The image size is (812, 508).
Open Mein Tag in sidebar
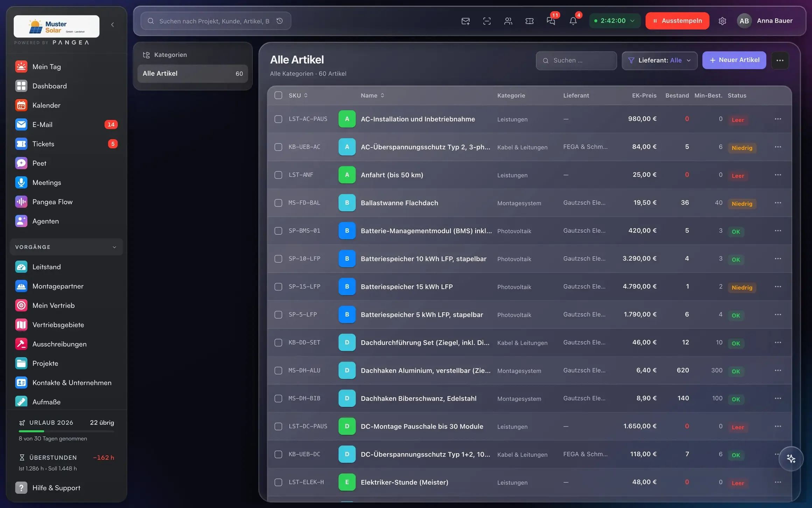coord(66,67)
